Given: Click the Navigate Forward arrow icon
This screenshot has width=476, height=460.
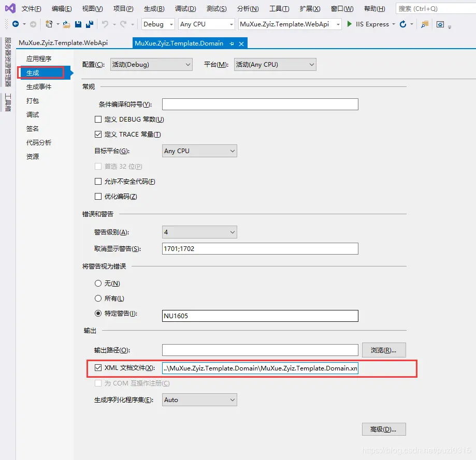Looking at the screenshot, I should (33, 24).
